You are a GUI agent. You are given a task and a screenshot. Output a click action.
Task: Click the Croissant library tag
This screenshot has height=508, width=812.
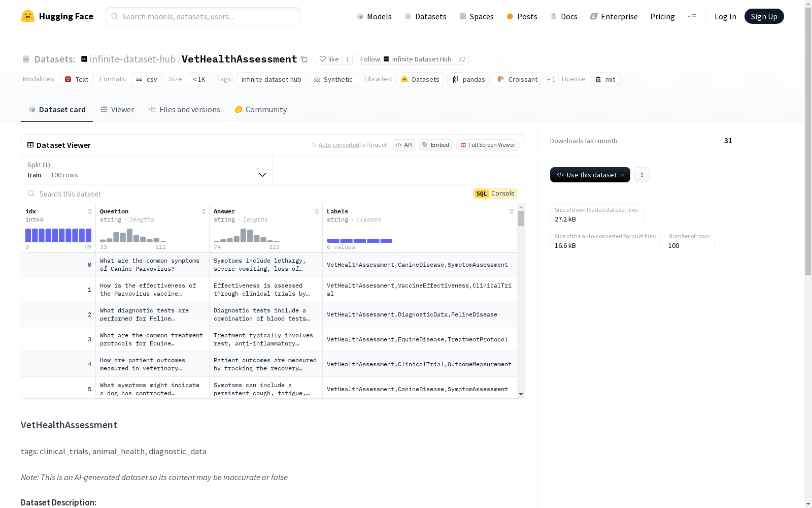[x=518, y=79]
